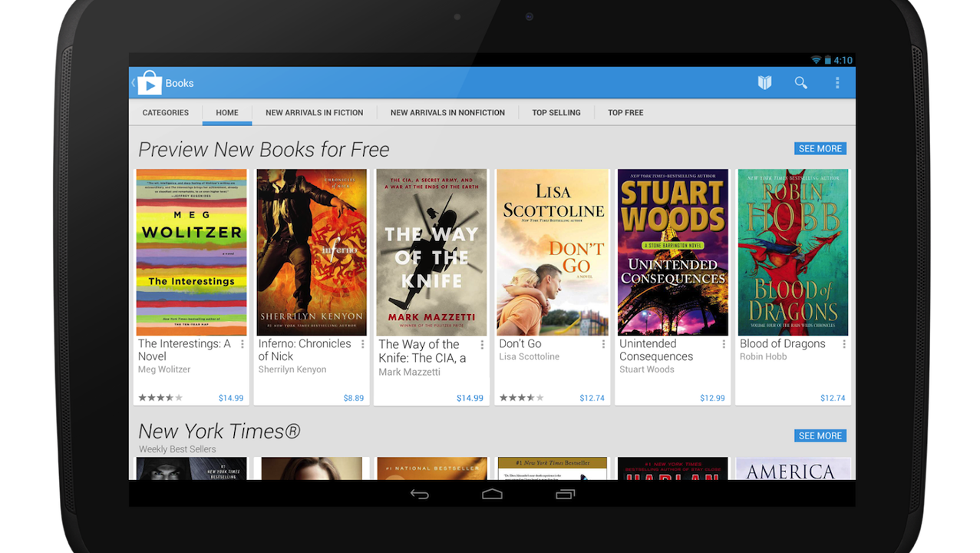Open New Arrivals in Fiction tab
Screen dimensions: 980x553
315,112
